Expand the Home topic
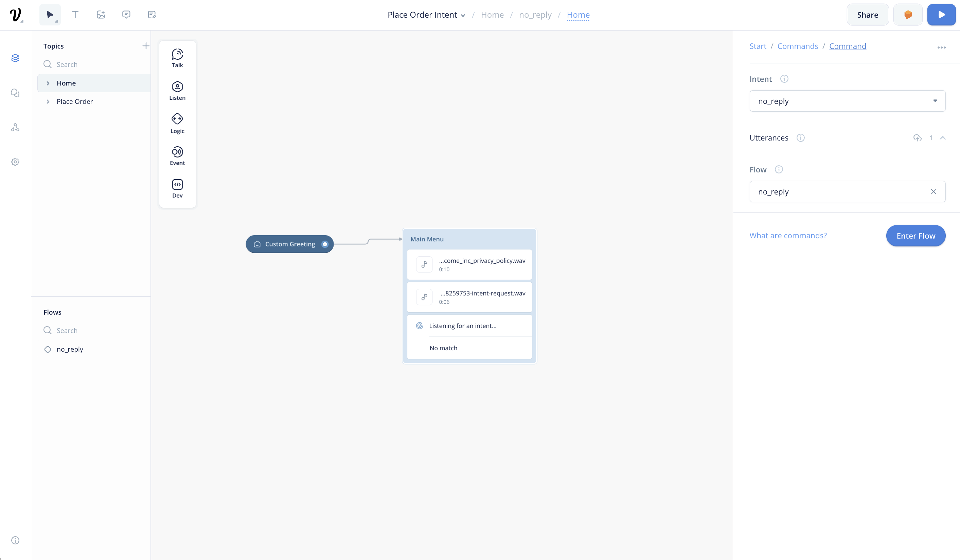This screenshot has height=560, width=960. click(x=48, y=83)
